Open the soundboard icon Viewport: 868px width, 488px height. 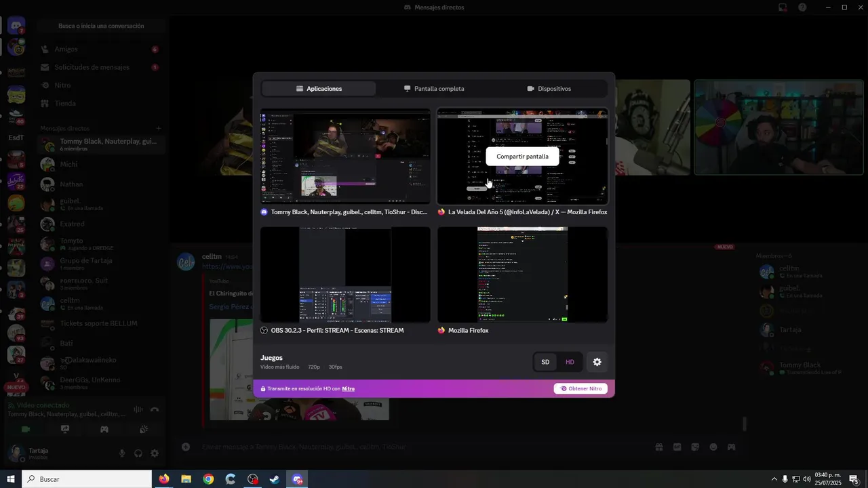click(144, 429)
